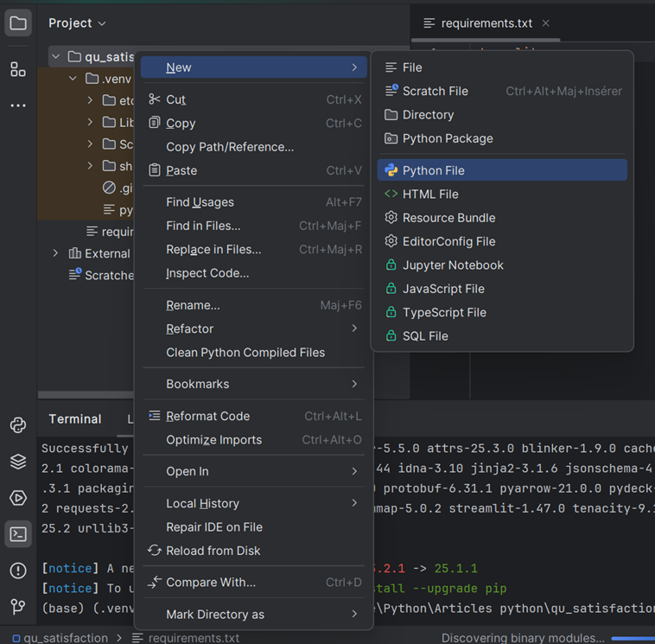This screenshot has height=644, width=655.
Task: Expand External Libraries node
Action: click(x=55, y=252)
